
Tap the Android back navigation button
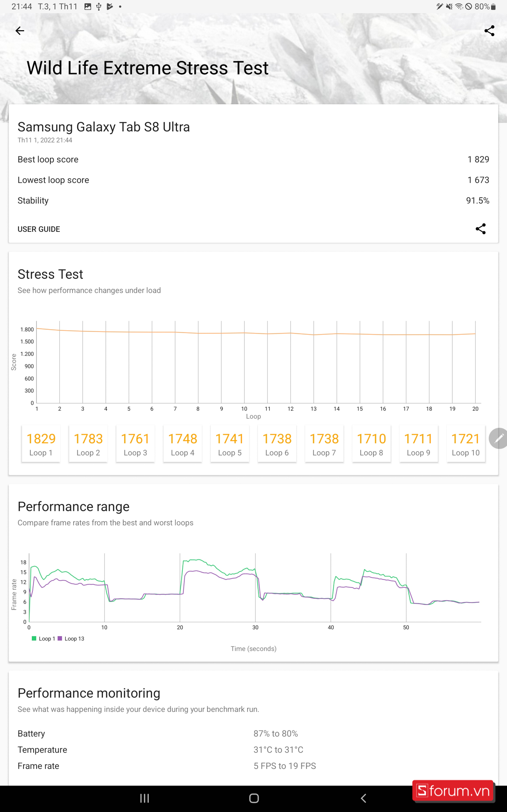(x=363, y=798)
